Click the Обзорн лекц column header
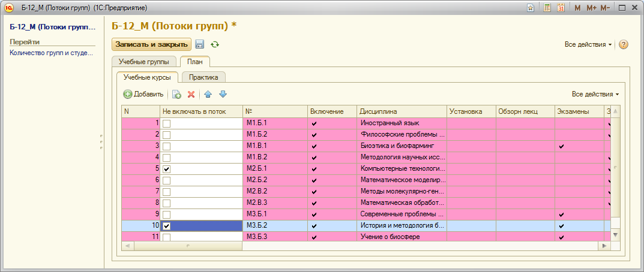 [525, 111]
